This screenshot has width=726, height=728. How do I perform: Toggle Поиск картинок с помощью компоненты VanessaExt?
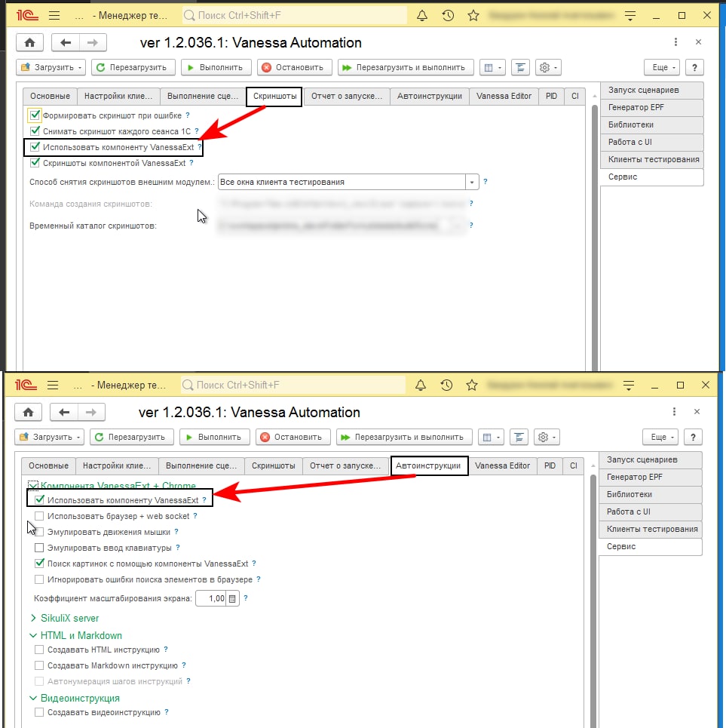pos(39,564)
